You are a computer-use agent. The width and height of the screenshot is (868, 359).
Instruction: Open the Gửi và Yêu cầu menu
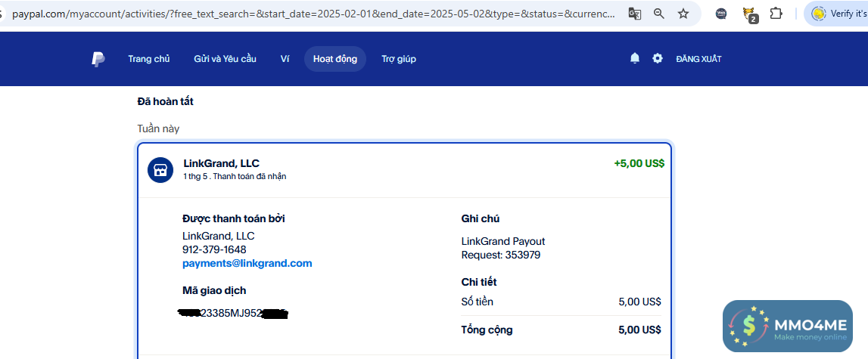coord(225,59)
